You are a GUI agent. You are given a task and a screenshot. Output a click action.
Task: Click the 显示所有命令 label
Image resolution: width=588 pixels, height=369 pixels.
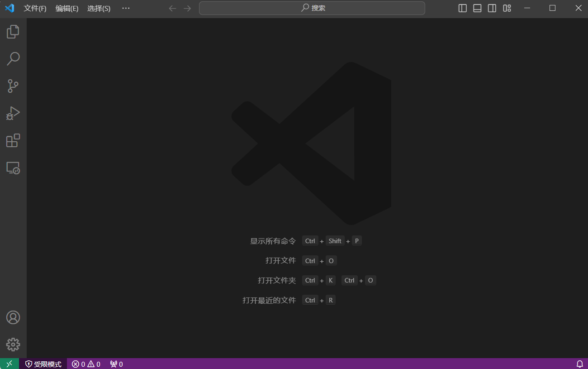click(273, 241)
